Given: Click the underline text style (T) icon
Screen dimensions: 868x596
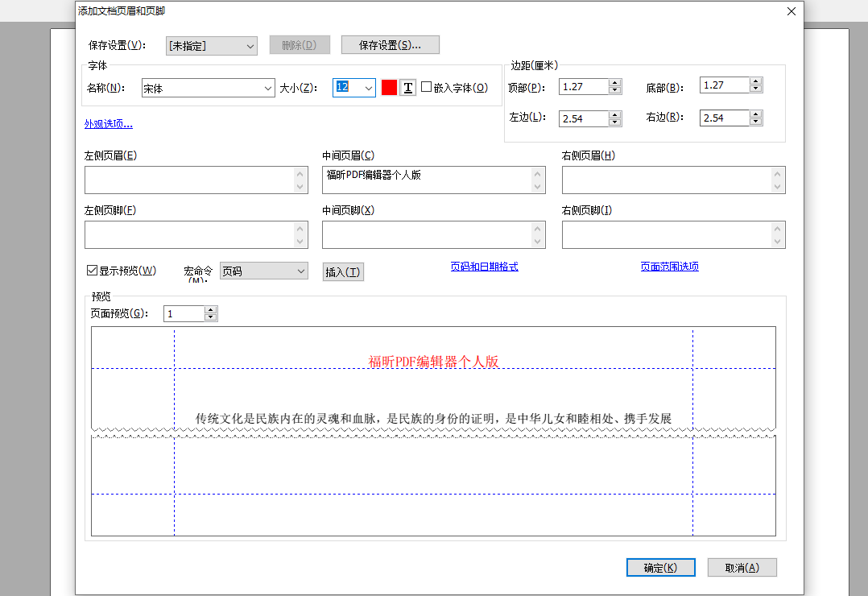Looking at the screenshot, I should [407, 87].
